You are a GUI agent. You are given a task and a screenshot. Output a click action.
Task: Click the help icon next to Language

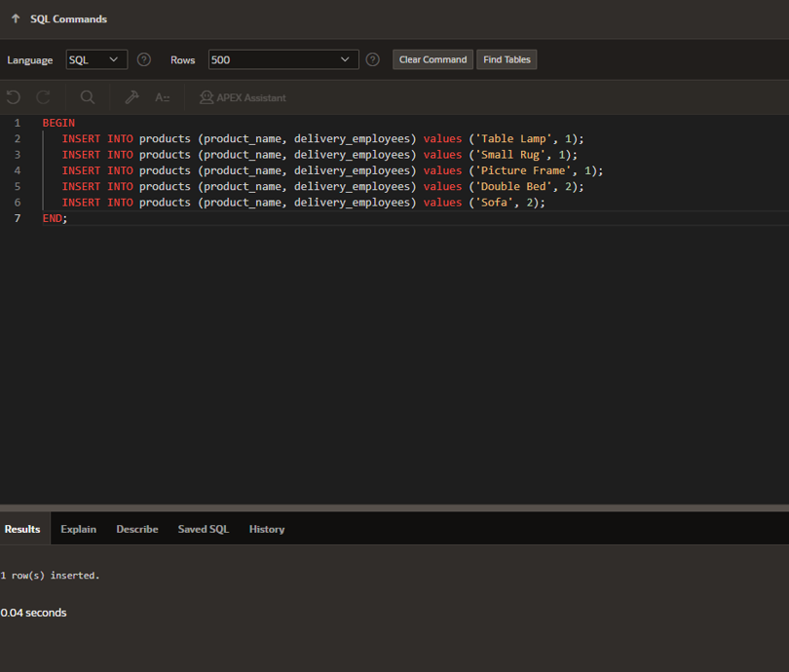(x=144, y=59)
